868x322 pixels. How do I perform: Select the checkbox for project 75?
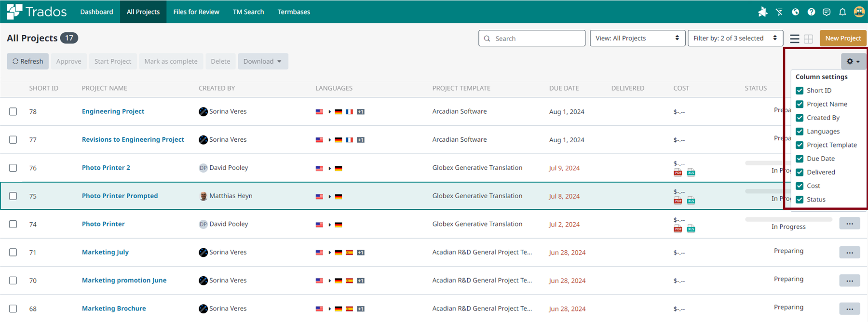[x=13, y=196]
